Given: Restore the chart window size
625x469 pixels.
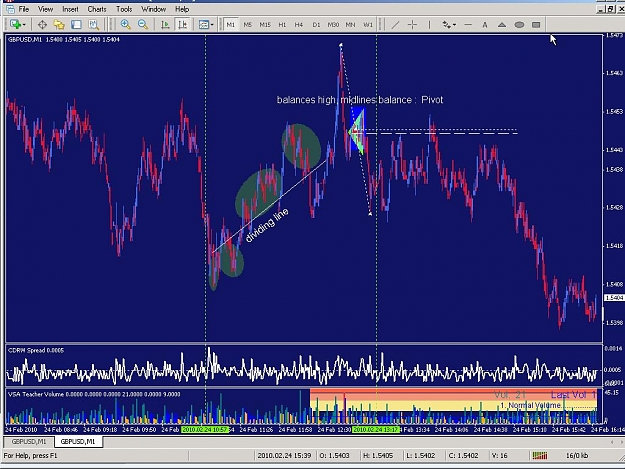Looking at the screenshot, I should point(610,9).
